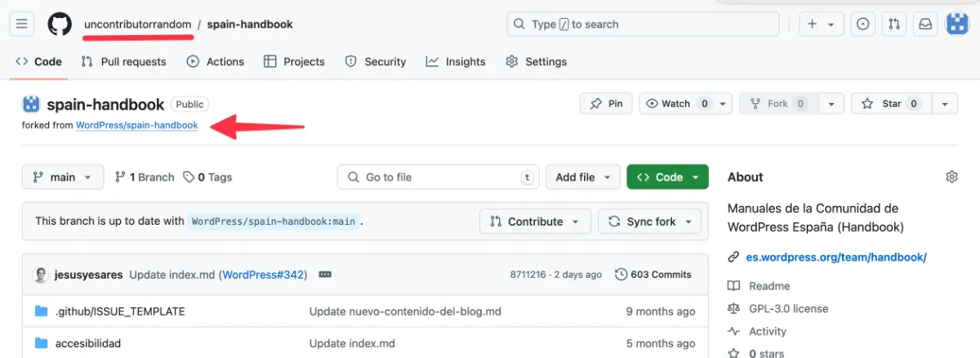Screen dimensions: 980x358
Task: Click the '9 months ago' timestamp
Action: 661,311
